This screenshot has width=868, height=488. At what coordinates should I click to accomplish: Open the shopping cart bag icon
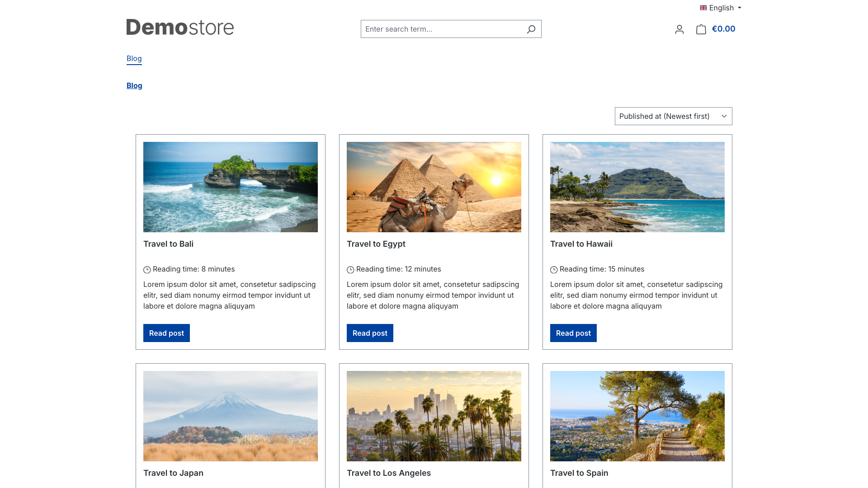[x=701, y=29]
